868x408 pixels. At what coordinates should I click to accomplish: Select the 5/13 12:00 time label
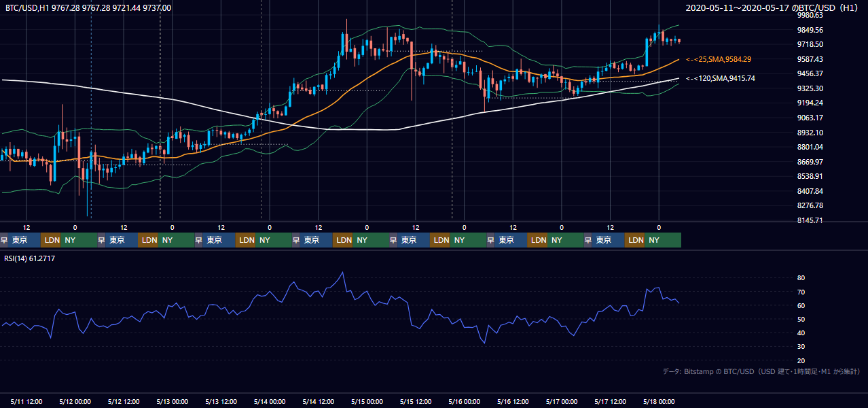(221, 401)
